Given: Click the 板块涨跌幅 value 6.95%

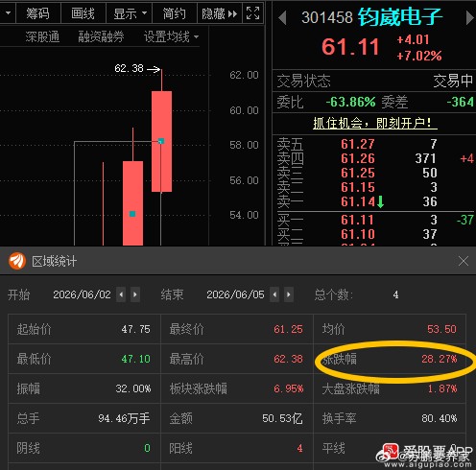Looking at the screenshot, I should click(289, 388).
